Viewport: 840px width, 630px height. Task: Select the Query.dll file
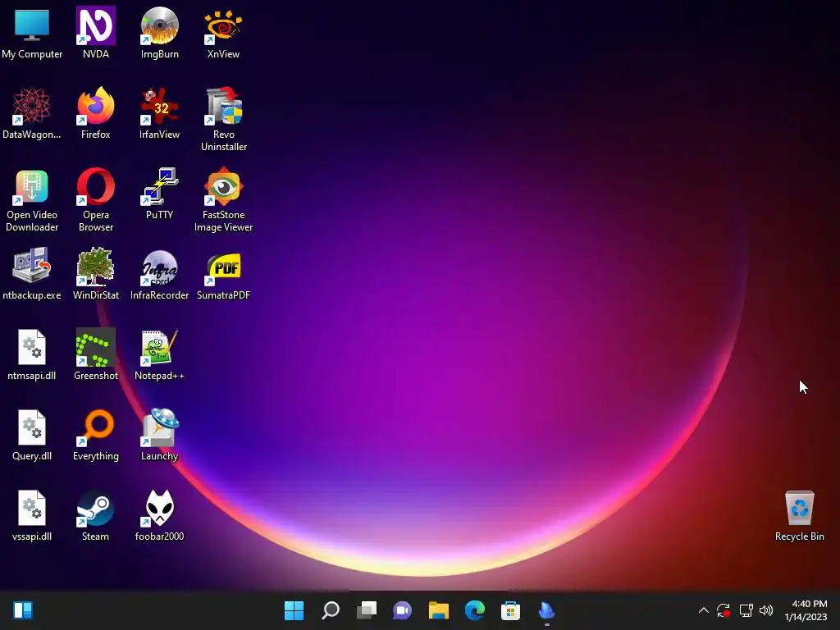pyautogui.click(x=32, y=435)
